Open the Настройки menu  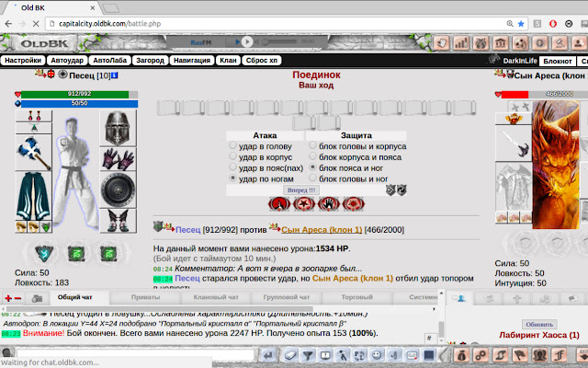(23, 61)
